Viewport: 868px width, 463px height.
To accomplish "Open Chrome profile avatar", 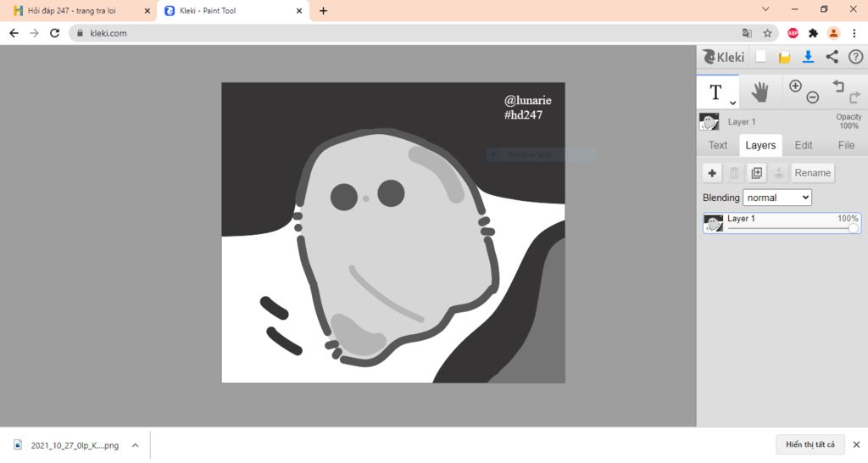I will coord(834,33).
